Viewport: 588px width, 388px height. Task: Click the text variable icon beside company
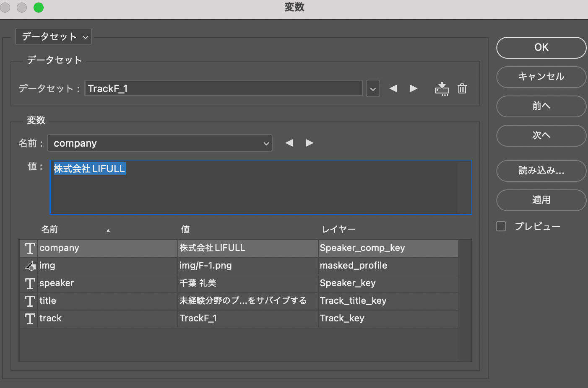[x=29, y=248]
